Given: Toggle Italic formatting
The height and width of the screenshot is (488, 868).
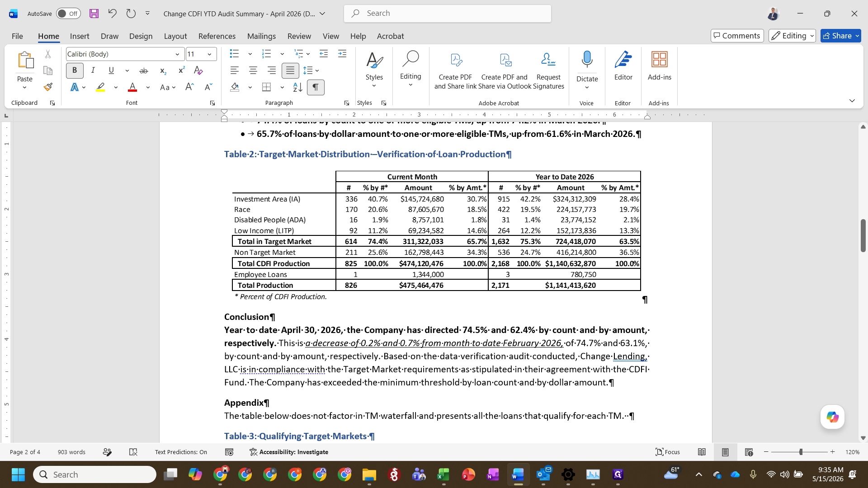Looking at the screenshot, I should pos(93,70).
